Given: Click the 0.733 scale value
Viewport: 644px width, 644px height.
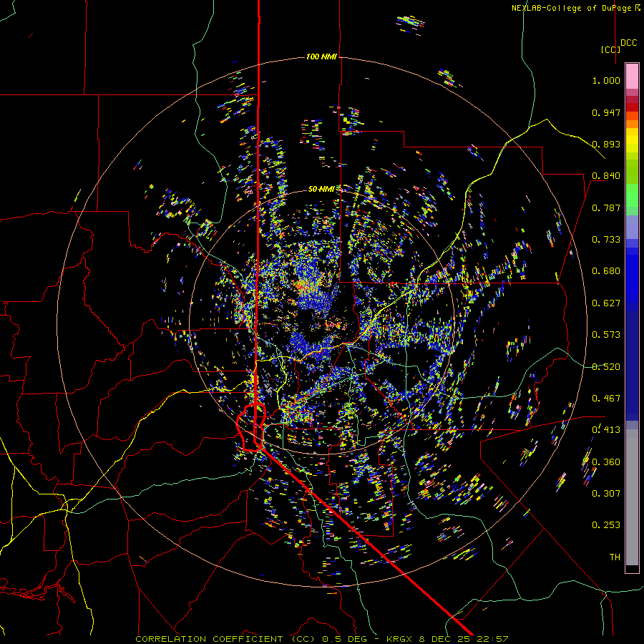Looking at the screenshot, I should pos(606,240).
